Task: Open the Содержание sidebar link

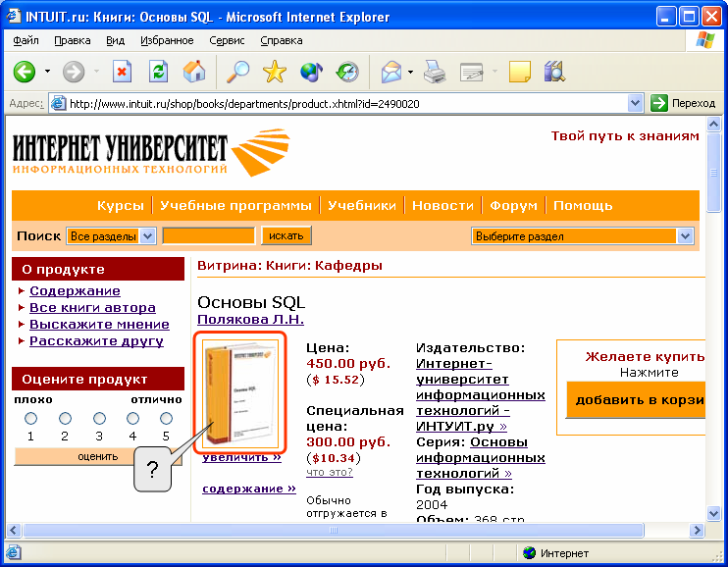Action: click(x=75, y=290)
